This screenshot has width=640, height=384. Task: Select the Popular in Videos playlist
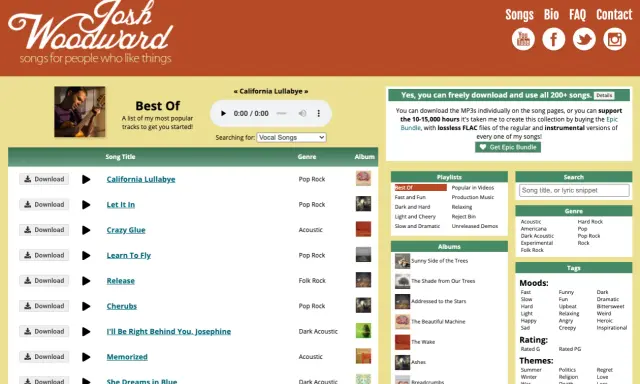[x=473, y=188]
